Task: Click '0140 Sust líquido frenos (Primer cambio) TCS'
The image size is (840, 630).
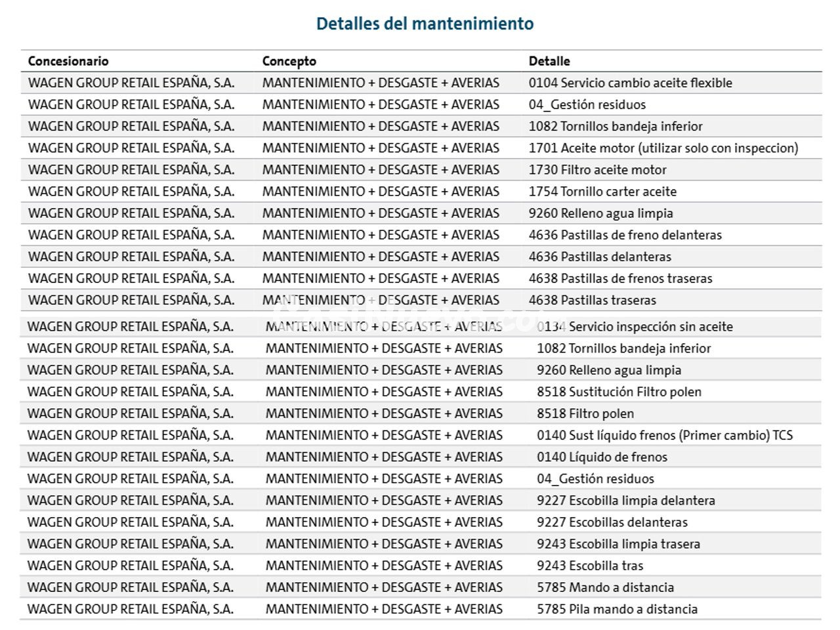Action: click(x=664, y=435)
